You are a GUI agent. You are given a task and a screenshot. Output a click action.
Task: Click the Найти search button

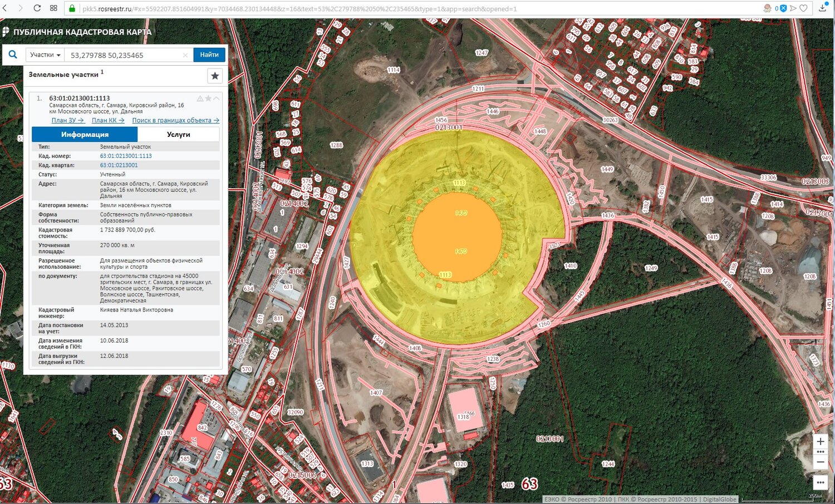pyautogui.click(x=209, y=55)
